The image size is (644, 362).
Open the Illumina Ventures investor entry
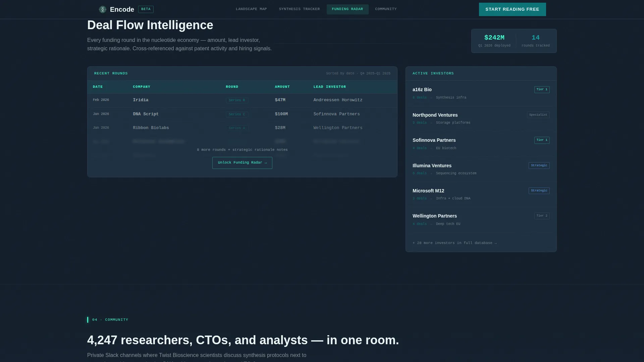[x=481, y=169]
